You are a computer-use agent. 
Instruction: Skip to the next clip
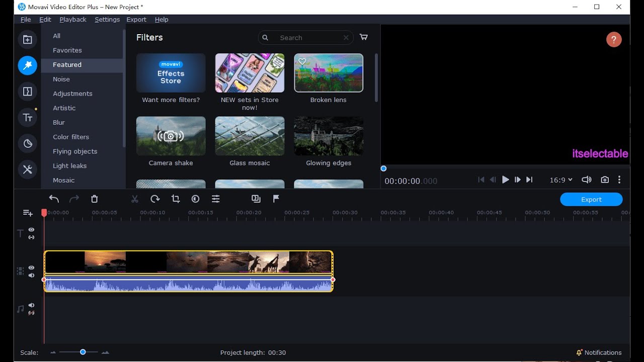(529, 180)
